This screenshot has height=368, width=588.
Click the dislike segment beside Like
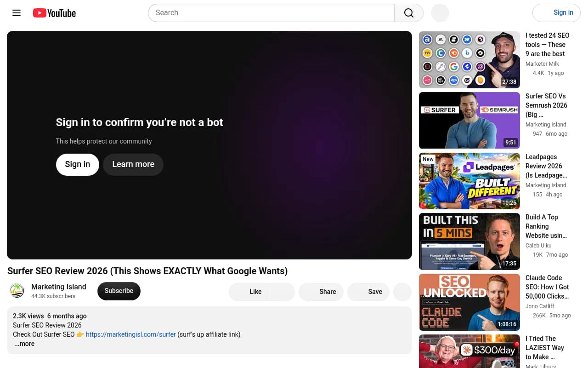click(282, 292)
